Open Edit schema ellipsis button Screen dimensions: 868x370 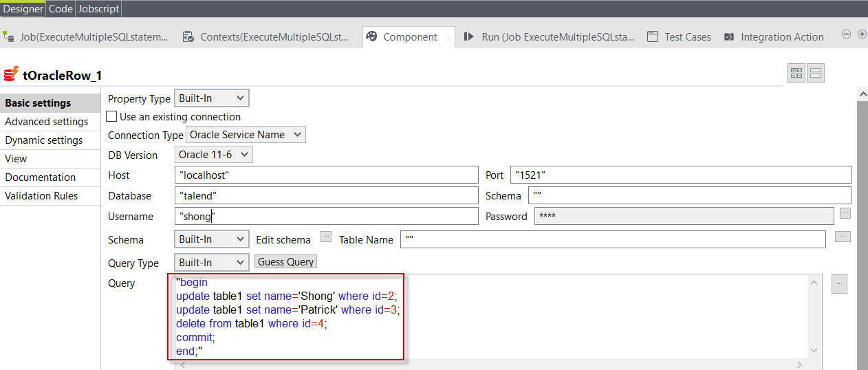(326, 237)
